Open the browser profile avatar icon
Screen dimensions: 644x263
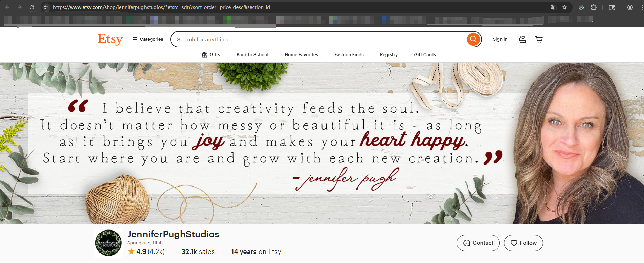pos(630,7)
